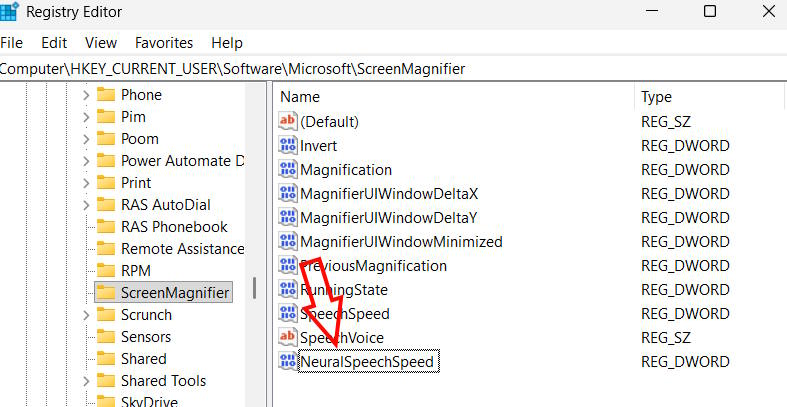
Task: Click the folder icon next to Sensors
Action: click(105, 337)
